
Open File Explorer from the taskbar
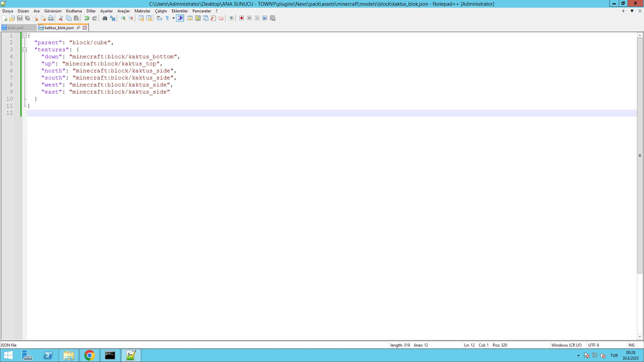point(69,355)
